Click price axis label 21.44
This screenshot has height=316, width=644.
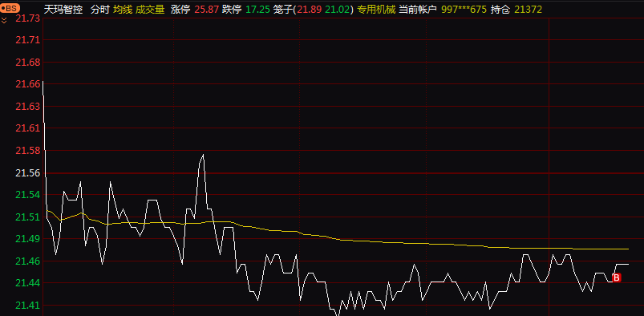pos(28,283)
